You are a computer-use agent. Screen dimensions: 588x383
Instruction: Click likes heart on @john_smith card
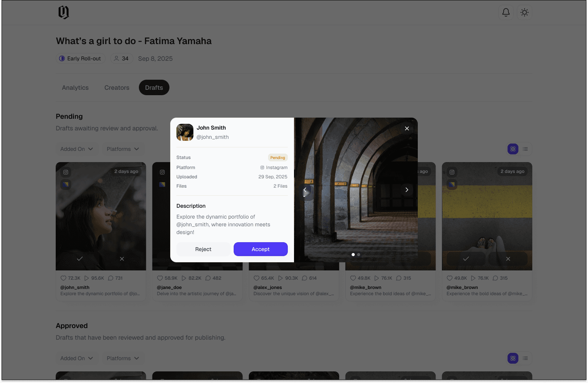[63, 278]
